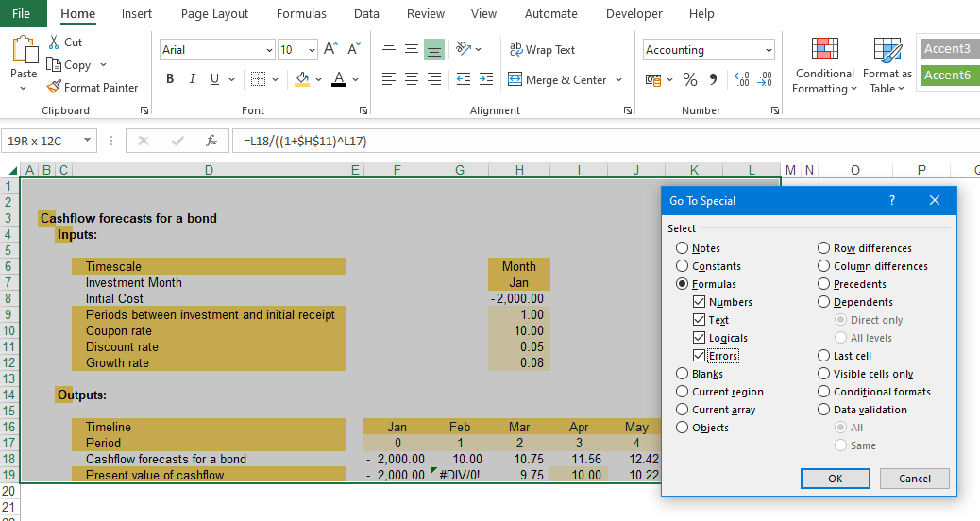Open the font name dropdown showing Arial
980x521 pixels.
pos(269,50)
